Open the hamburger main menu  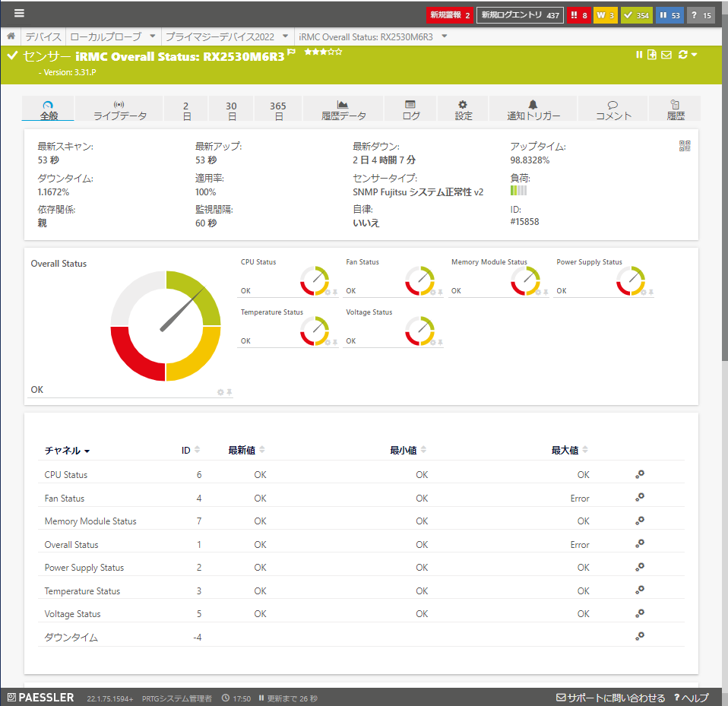pos(19,13)
